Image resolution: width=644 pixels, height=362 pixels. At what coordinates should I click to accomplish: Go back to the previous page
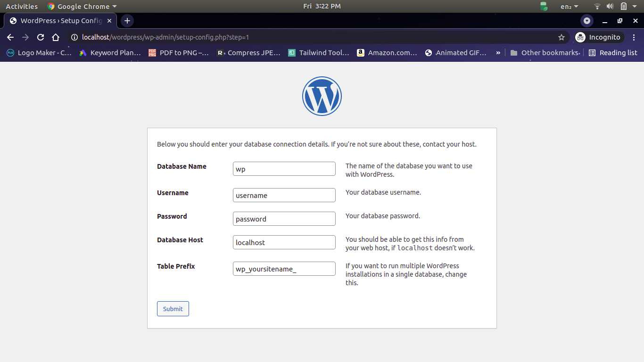coord(10,37)
